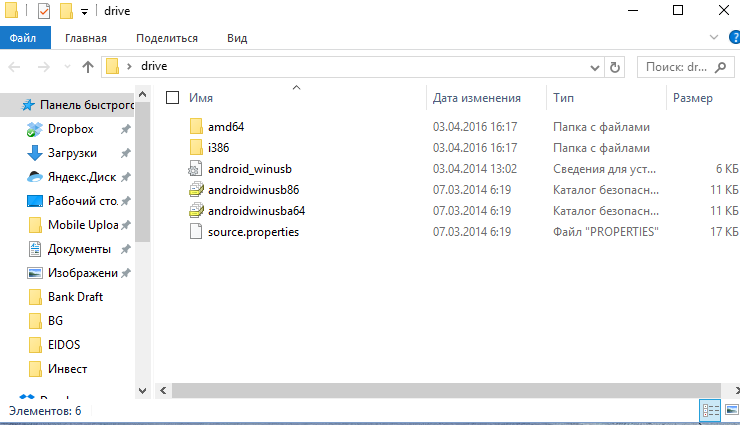Viewport: 740px width, 425px height.
Task: Sort by Дата изменения column
Action: click(477, 98)
